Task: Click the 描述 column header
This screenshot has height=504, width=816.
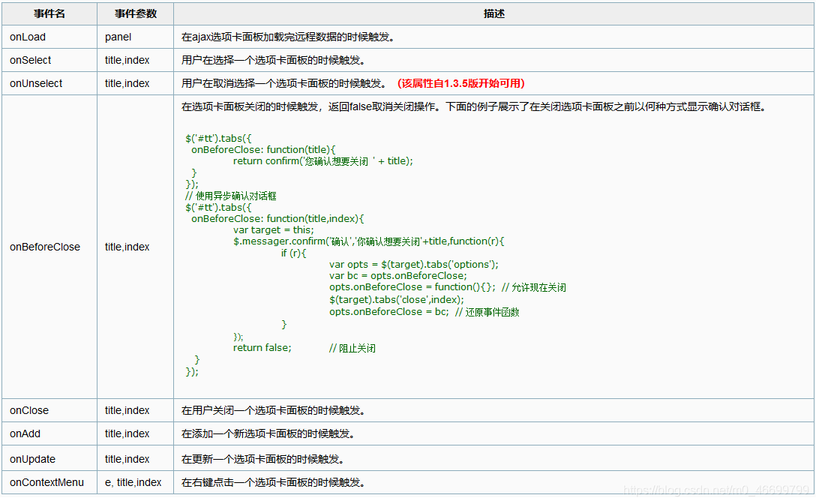Action: [493, 13]
